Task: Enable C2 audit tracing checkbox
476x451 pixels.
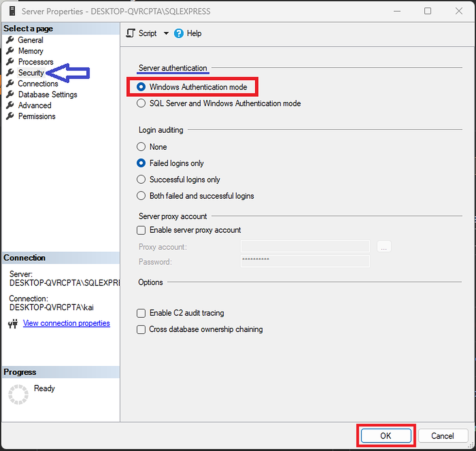Action: tap(141, 313)
